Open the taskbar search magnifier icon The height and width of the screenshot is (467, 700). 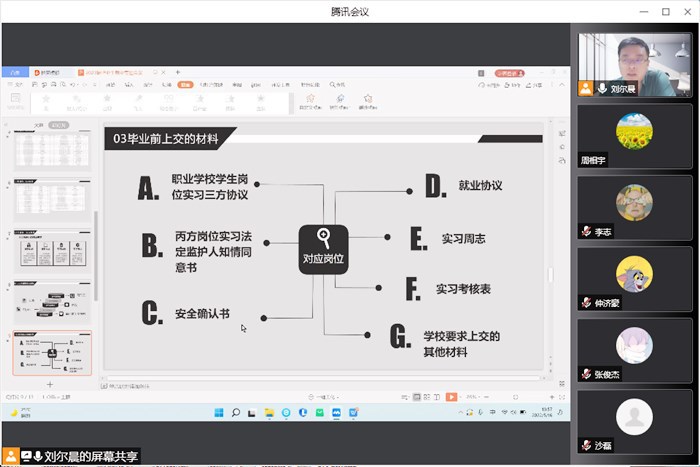tap(236, 412)
